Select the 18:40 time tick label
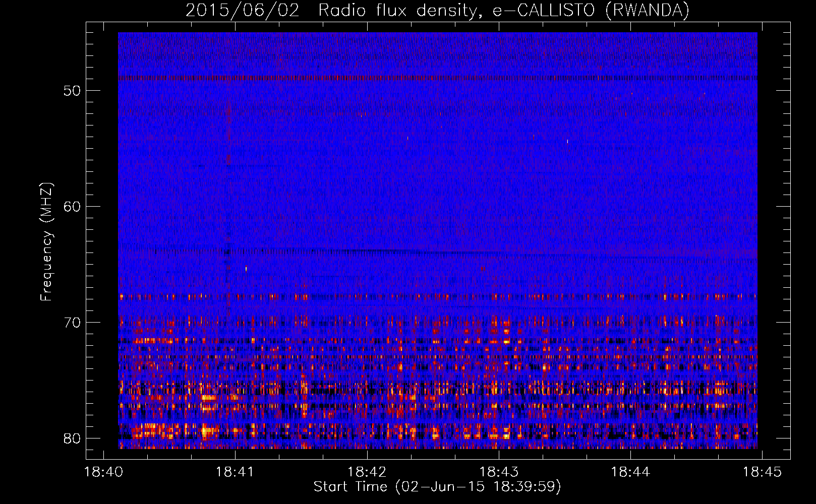The width and height of the screenshot is (816, 504). tap(103, 472)
